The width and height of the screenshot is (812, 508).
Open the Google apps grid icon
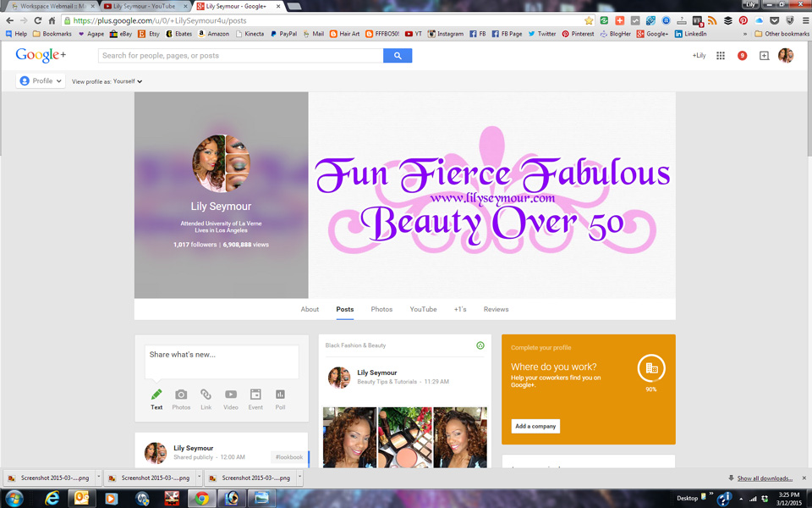tap(721, 56)
